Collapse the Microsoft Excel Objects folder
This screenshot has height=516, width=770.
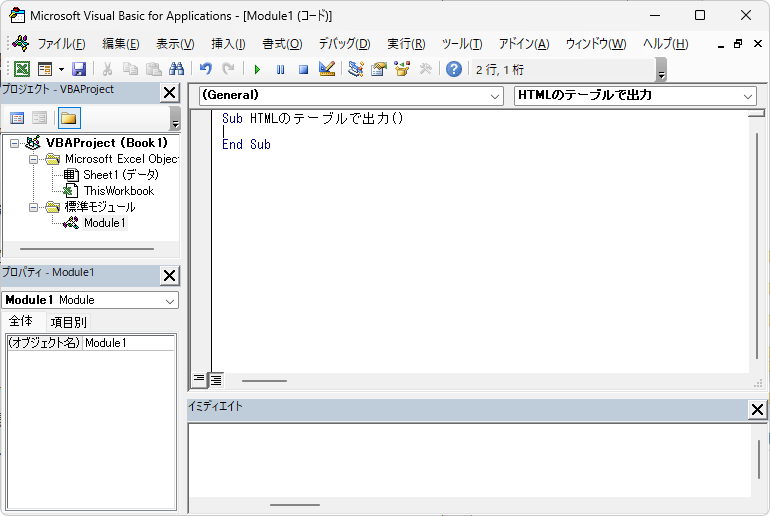click(33, 159)
